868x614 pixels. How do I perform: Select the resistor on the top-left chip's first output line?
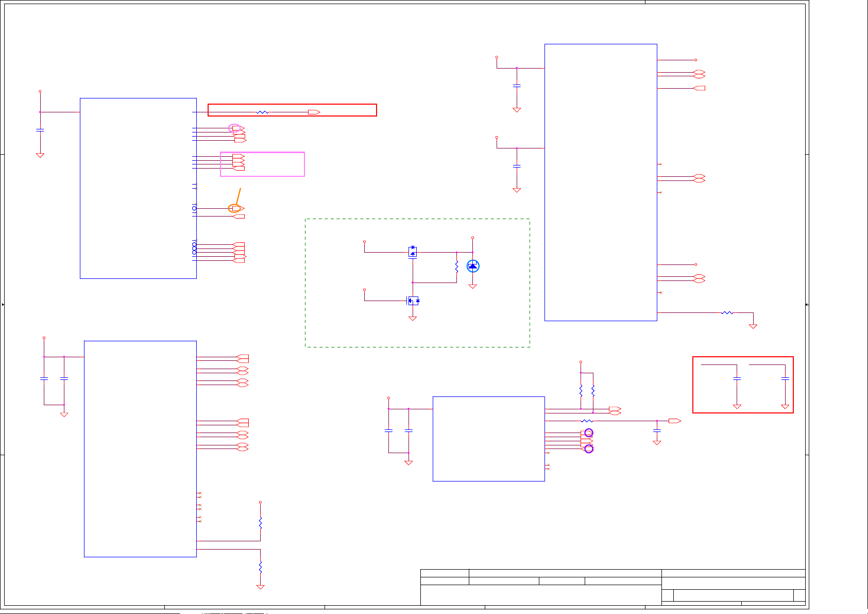click(x=263, y=112)
